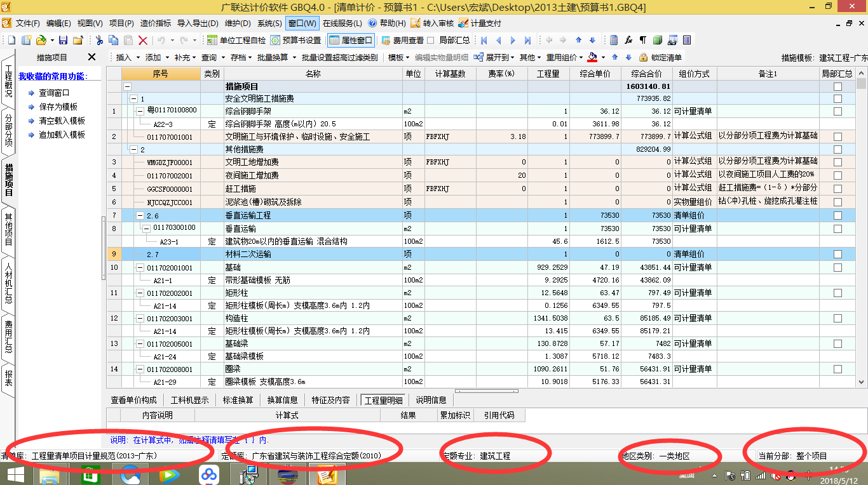Click the paragraph mark icon

[643, 40]
